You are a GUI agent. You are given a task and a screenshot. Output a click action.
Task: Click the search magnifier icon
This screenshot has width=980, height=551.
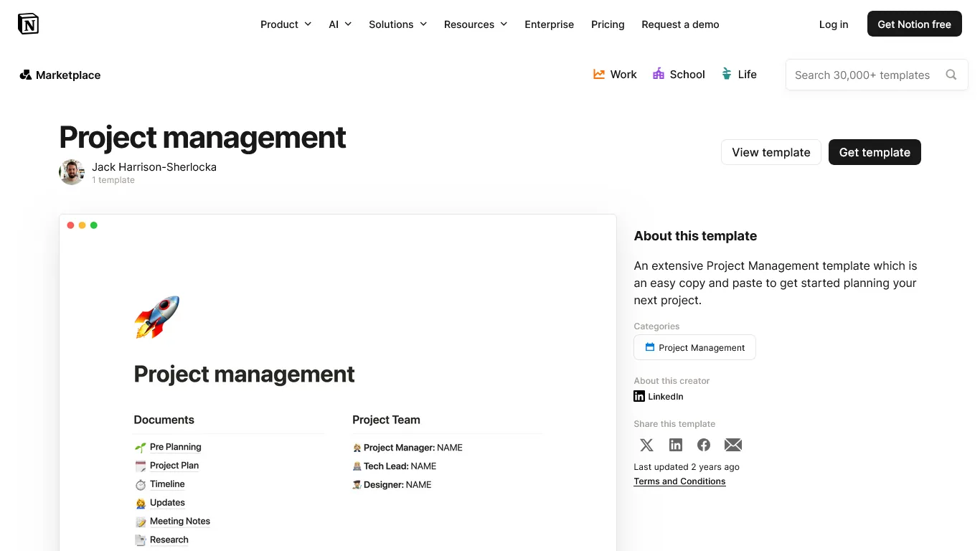tap(951, 75)
